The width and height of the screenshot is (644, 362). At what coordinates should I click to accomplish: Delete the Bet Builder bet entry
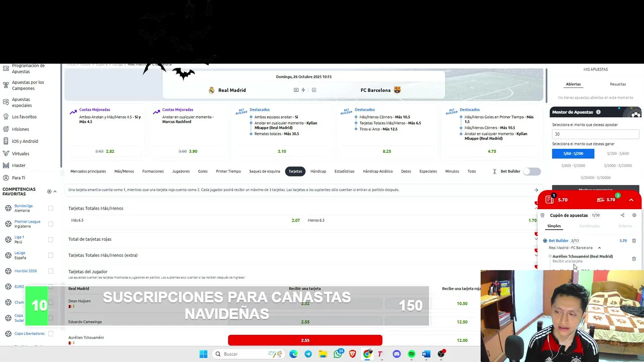pos(634,241)
